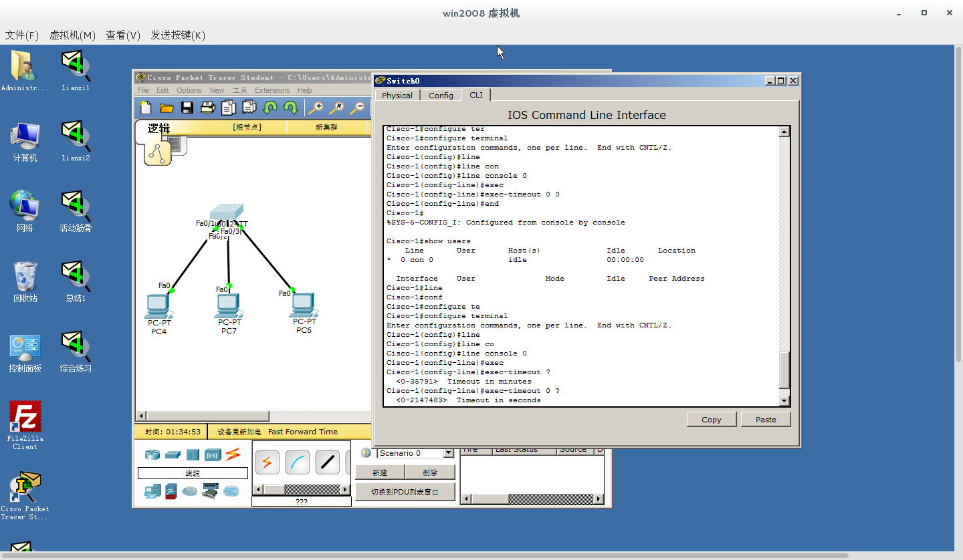963x560 pixels.
Task: Zoom out of the workspace
Action: point(359,108)
